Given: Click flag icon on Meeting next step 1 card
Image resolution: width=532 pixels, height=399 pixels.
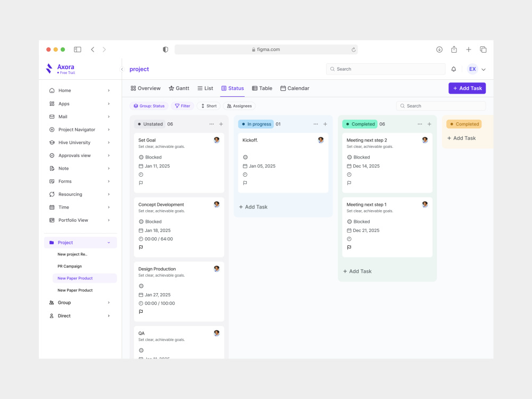Looking at the screenshot, I should (349, 247).
